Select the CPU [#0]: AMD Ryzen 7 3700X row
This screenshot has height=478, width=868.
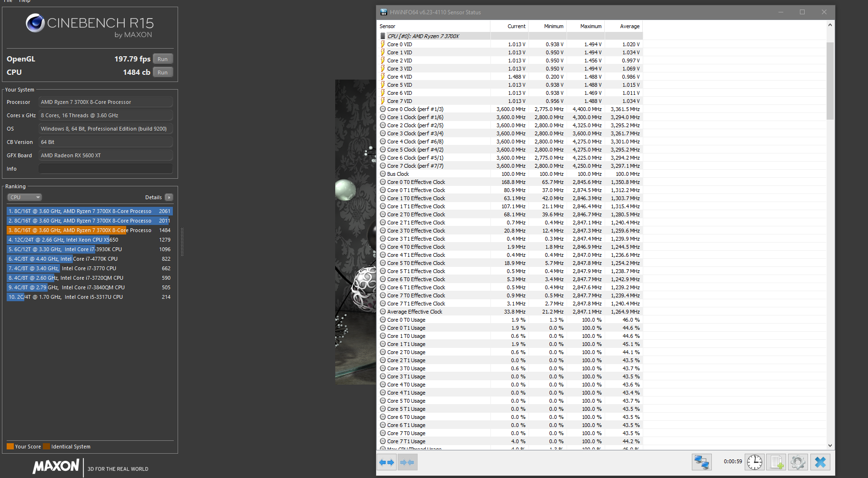tap(509, 36)
